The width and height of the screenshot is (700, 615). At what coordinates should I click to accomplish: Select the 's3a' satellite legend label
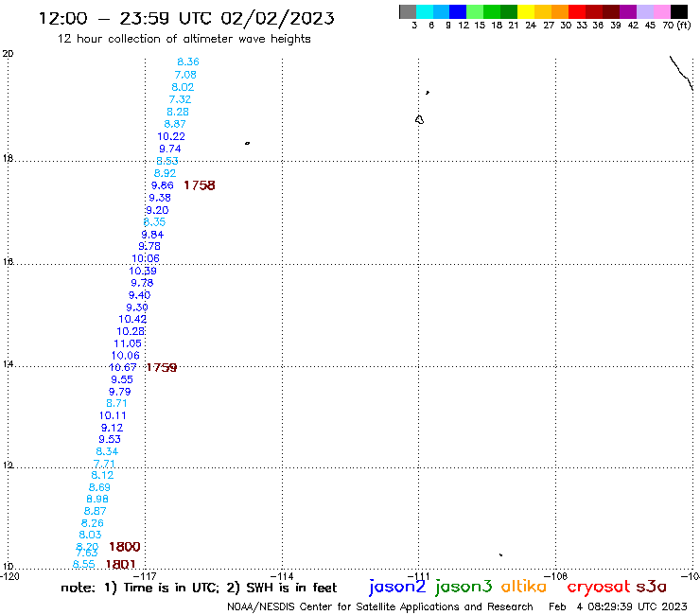(x=651, y=587)
